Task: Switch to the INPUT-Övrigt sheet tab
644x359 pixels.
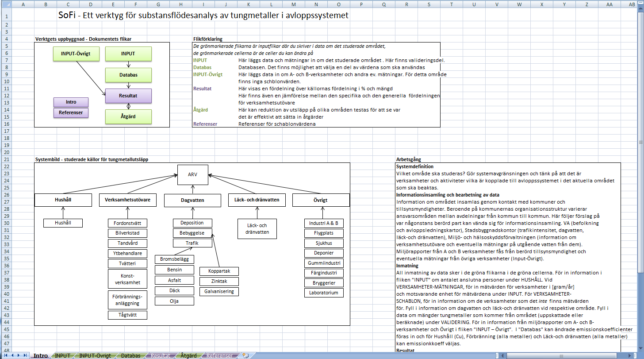Action: [x=95, y=355]
